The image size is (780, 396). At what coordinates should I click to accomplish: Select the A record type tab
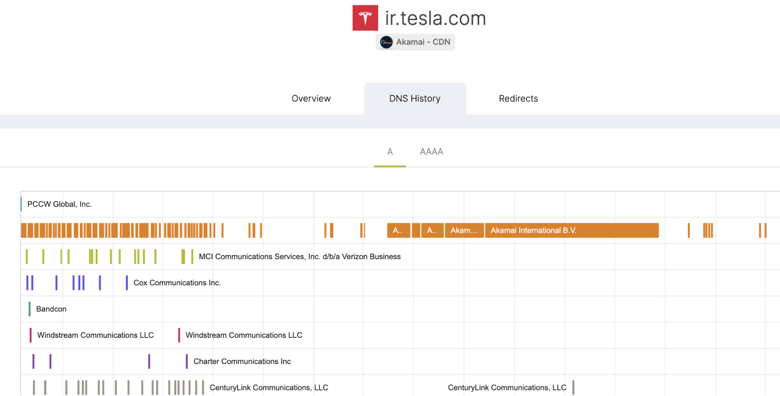click(x=390, y=152)
